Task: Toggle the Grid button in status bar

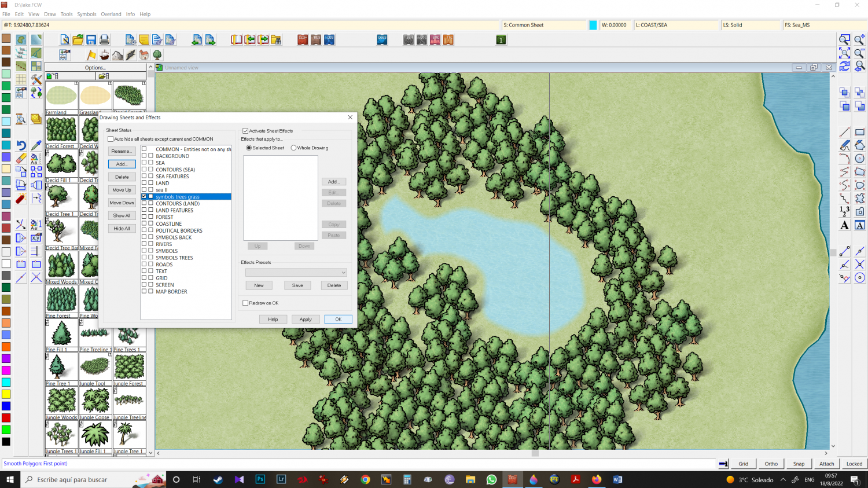Action: pos(743,464)
